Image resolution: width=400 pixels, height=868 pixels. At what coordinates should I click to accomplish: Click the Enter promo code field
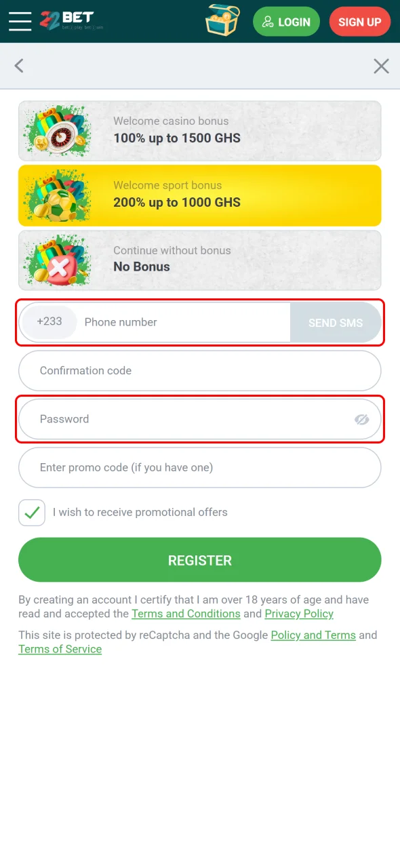pos(200,467)
